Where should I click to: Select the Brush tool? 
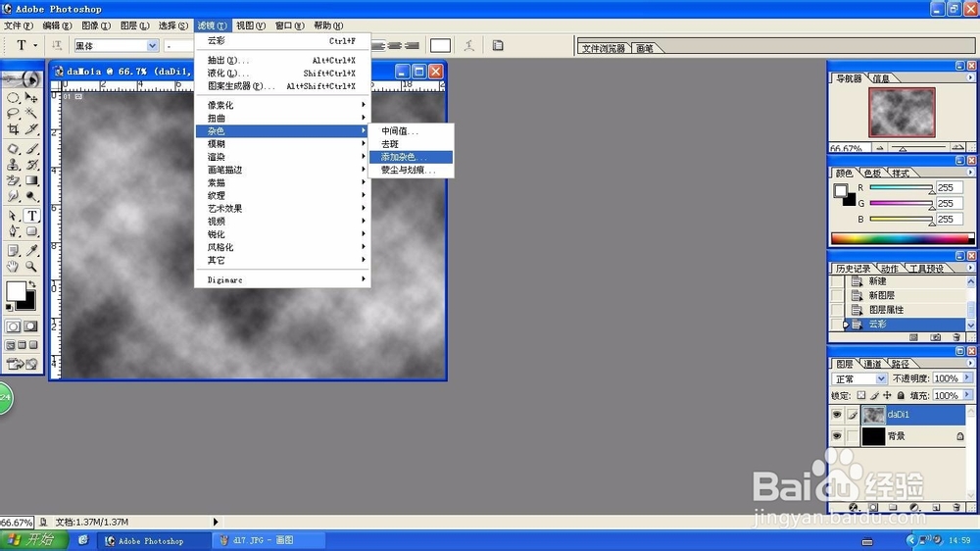31,149
